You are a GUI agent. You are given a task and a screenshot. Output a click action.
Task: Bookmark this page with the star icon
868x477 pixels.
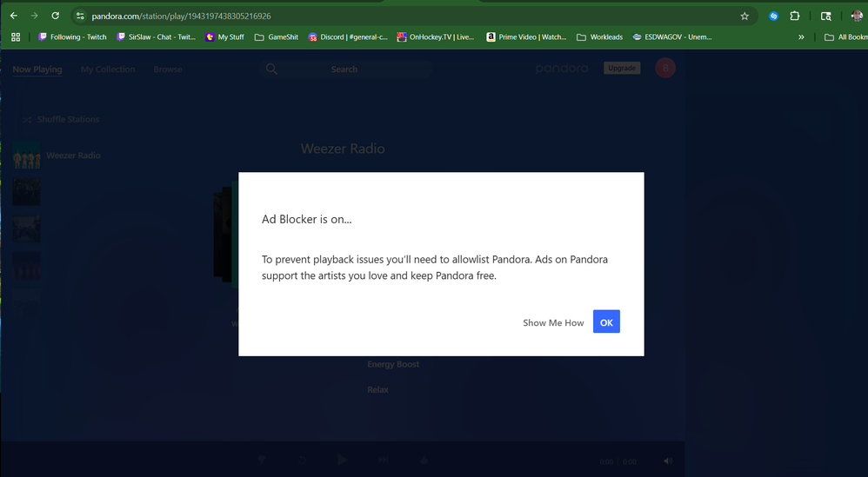744,16
